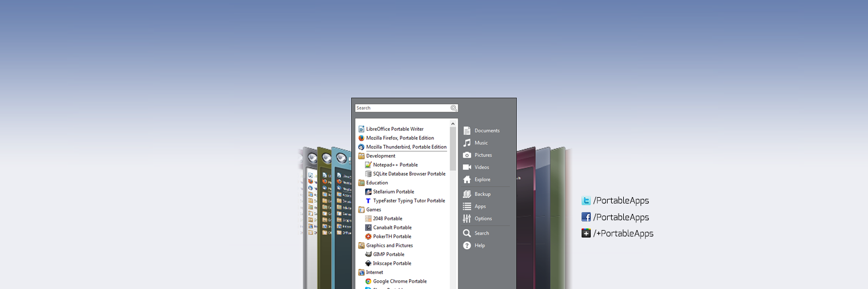Image resolution: width=868 pixels, height=289 pixels.
Task: Visit the Google+ /+PortableApps link
Action: (618, 234)
